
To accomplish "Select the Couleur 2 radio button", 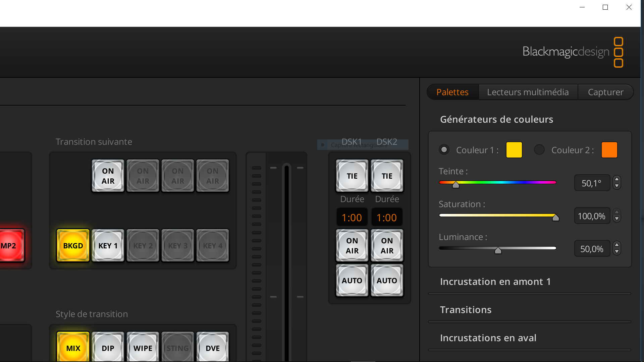I will click(539, 149).
